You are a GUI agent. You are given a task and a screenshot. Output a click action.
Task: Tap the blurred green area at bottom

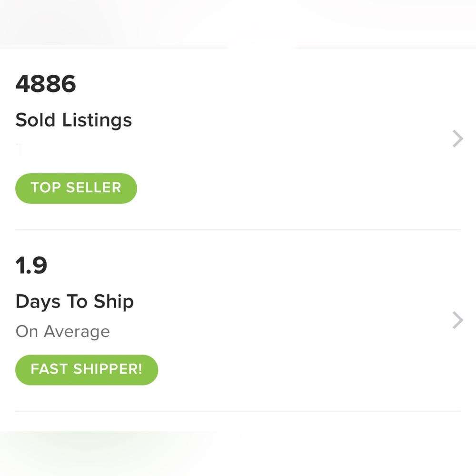coord(238,454)
